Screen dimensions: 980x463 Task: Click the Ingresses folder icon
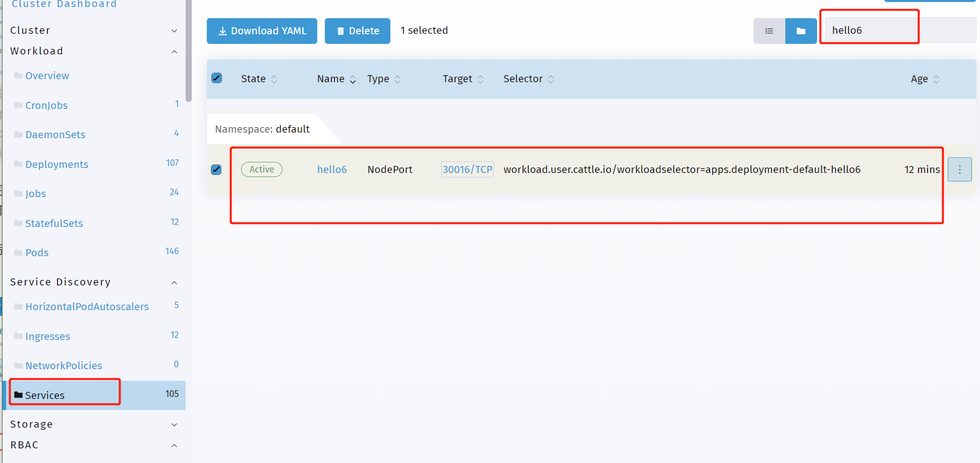point(19,336)
